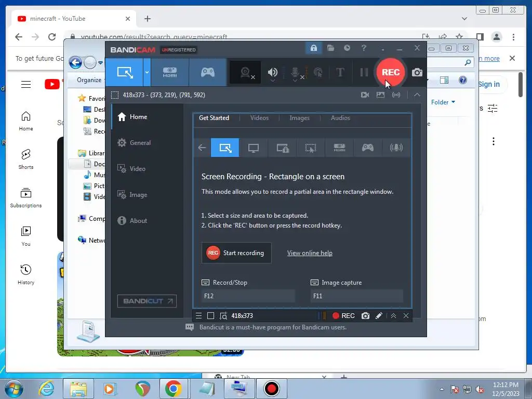The width and height of the screenshot is (532, 399).
Task: Click small REC on recording frame bar
Action: [x=343, y=316]
